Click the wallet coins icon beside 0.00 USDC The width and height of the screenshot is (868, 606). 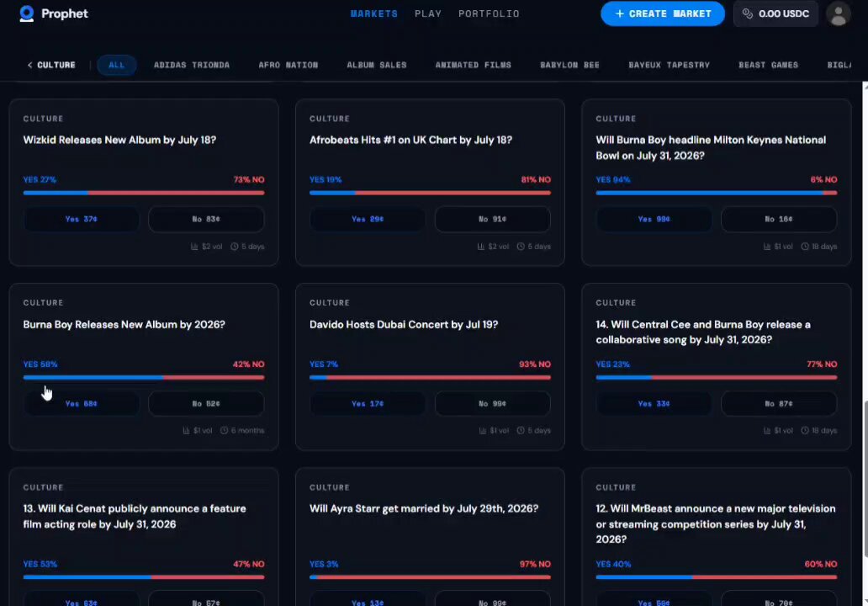click(748, 13)
